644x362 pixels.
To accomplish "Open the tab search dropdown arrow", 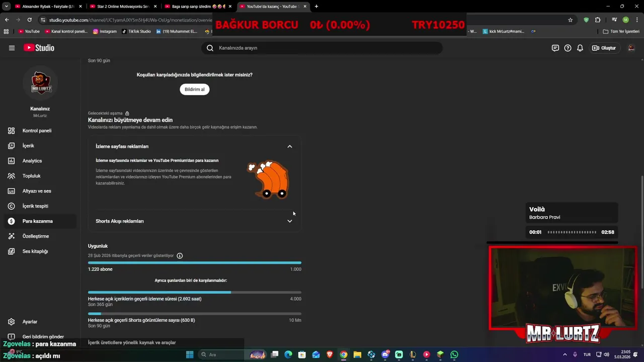I will point(6,7).
